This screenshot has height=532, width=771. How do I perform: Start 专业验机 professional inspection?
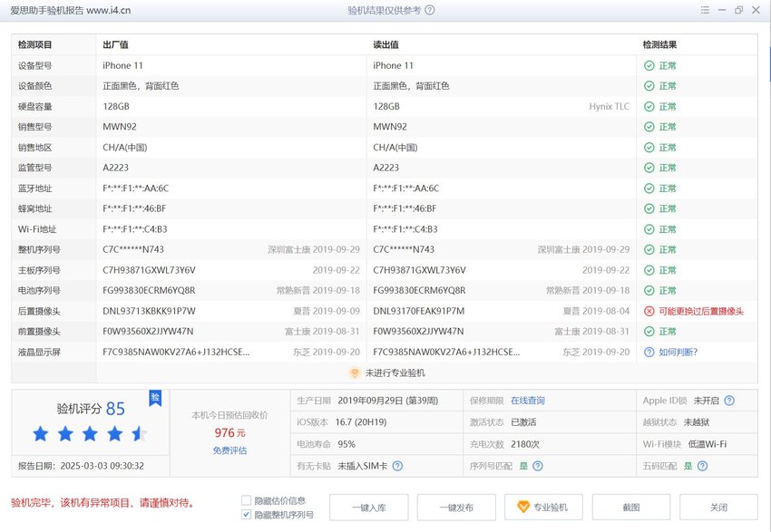pos(544,508)
